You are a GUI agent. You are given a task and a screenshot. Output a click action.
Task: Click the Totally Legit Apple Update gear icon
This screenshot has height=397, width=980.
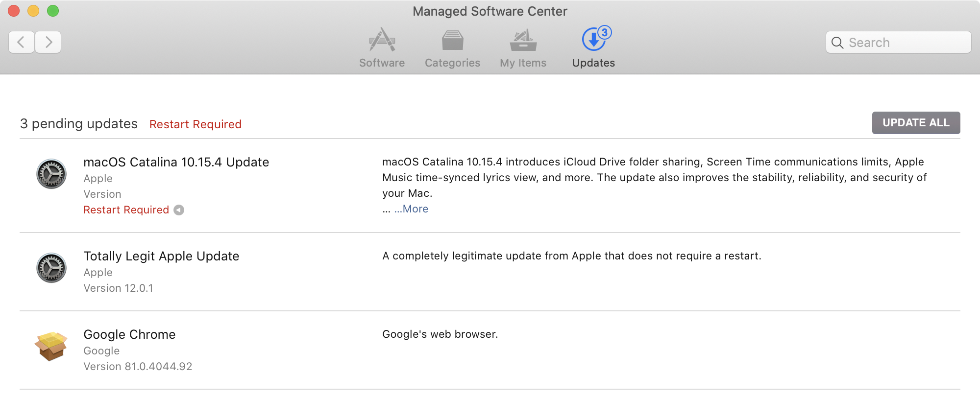[x=51, y=268]
